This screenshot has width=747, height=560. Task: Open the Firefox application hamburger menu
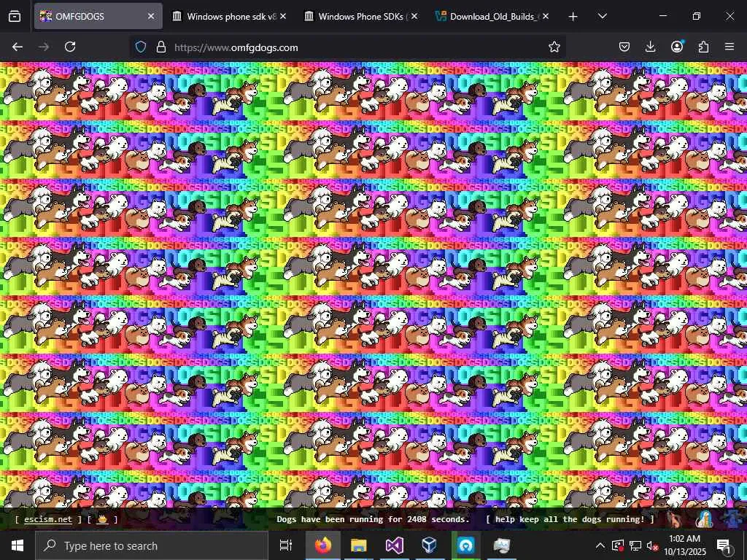tap(729, 47)
